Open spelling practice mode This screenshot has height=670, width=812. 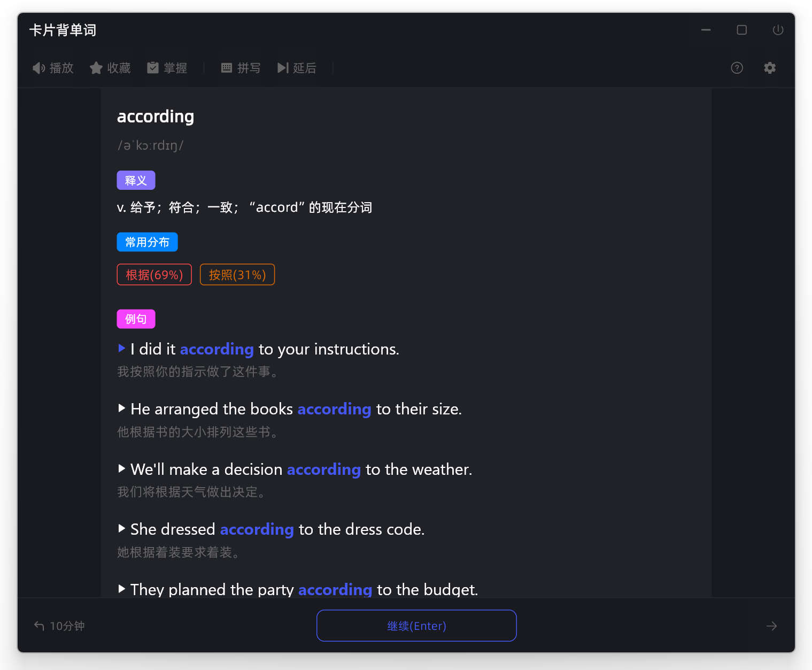241,68
